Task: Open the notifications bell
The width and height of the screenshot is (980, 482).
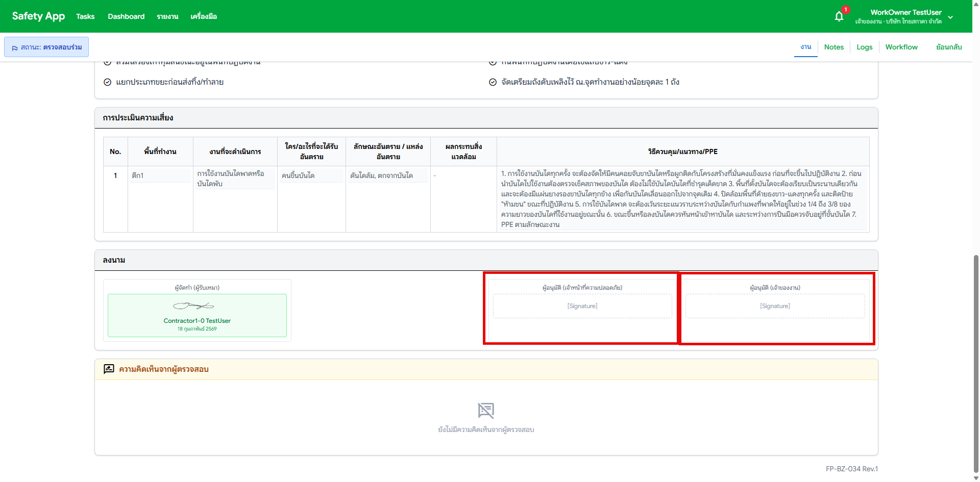Action: click(839, 16)
